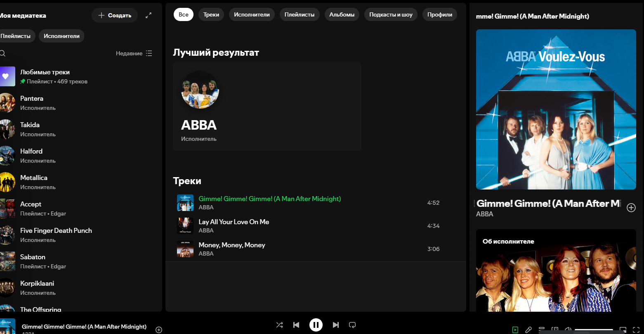
Task: Open Halford artist avatar
Action: coord(7,156)
